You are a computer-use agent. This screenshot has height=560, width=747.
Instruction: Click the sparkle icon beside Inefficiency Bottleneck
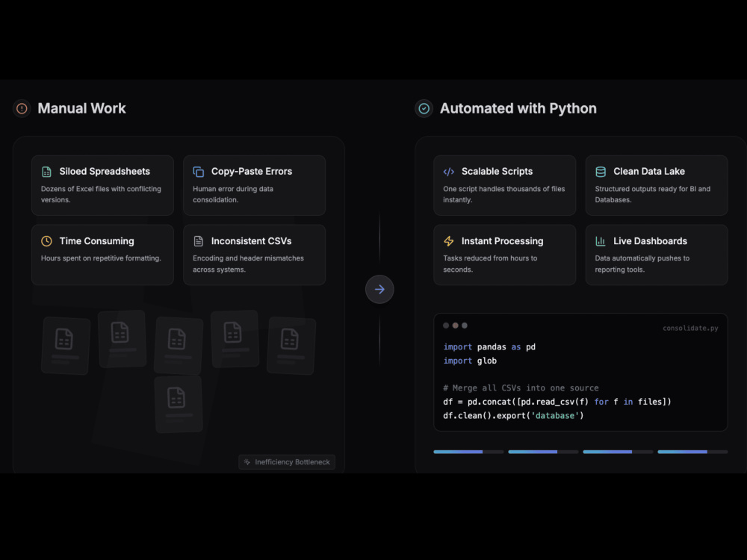pyautogui.click(x=247, y=462)
